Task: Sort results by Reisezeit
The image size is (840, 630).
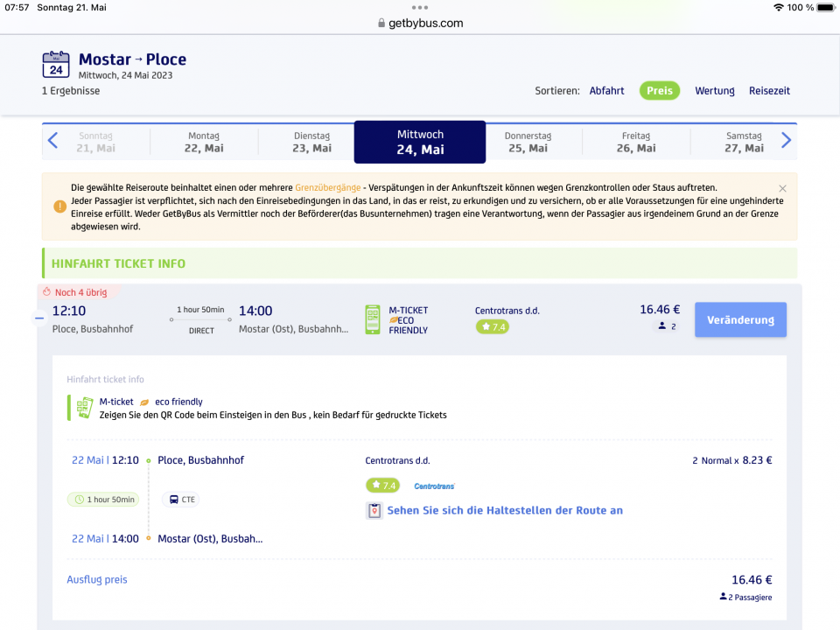Action: point(769,90)
